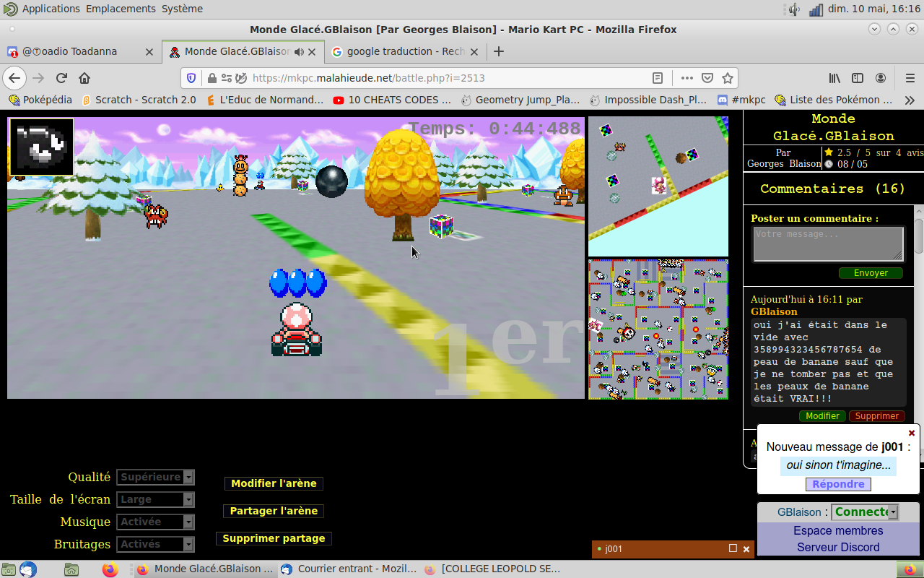Show more bookmarks with the chevron
Image resolution: width=924 pixels, height=578 pixels.
[x=909, y=100]
